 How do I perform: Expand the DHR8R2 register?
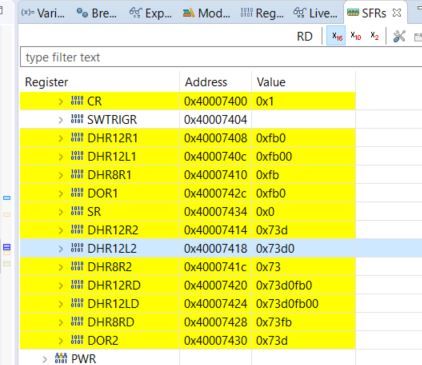[x=61, y=267]
